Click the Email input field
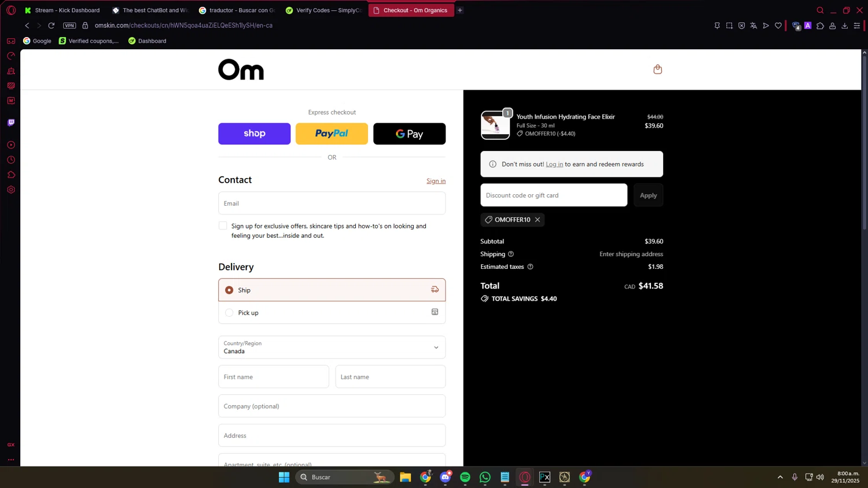Screen dimensions: 868x488 (332, 204)
